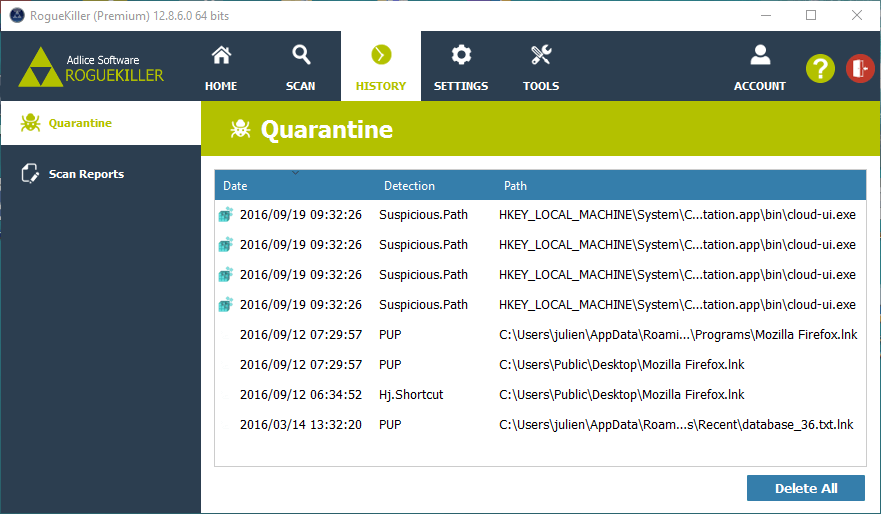Select the database_36.txt.lnk PUP entry
881x514 pixels.
click(540, 425)
